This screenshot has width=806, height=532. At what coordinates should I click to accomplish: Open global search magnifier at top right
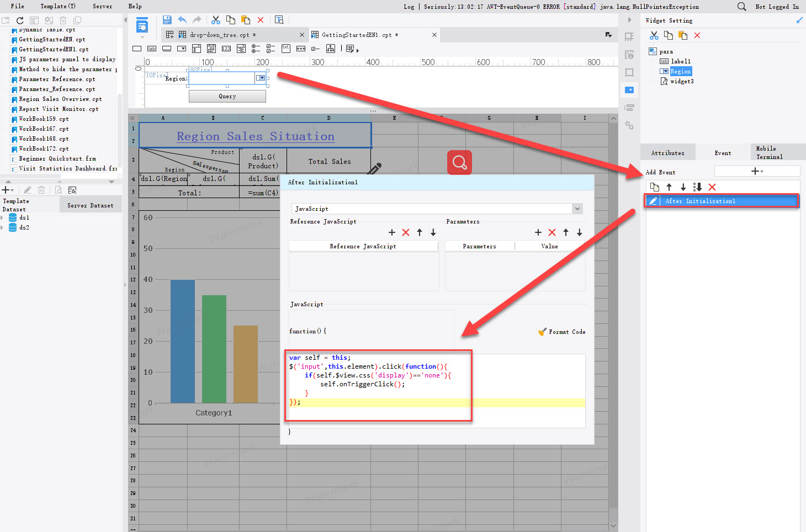742,7
